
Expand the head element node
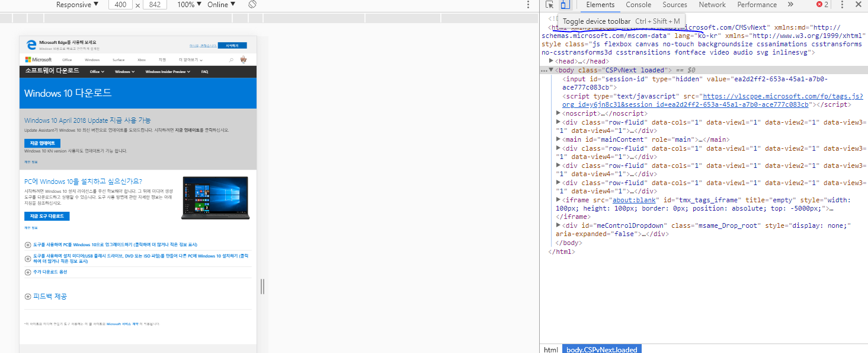552,61
